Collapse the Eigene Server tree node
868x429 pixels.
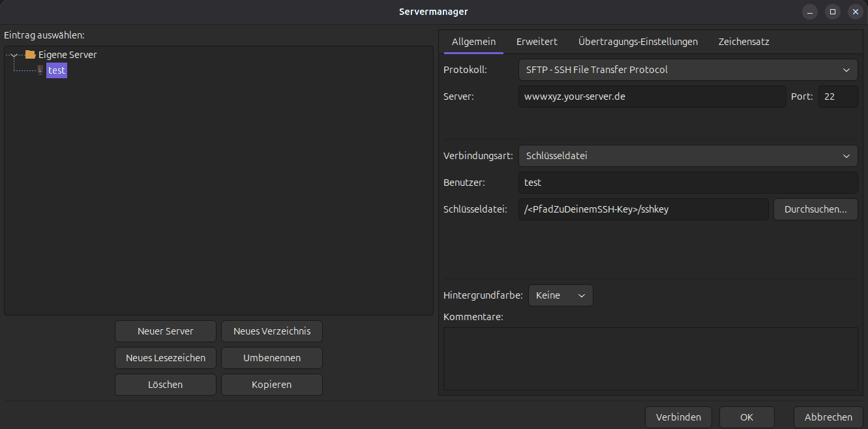[13, 55]
